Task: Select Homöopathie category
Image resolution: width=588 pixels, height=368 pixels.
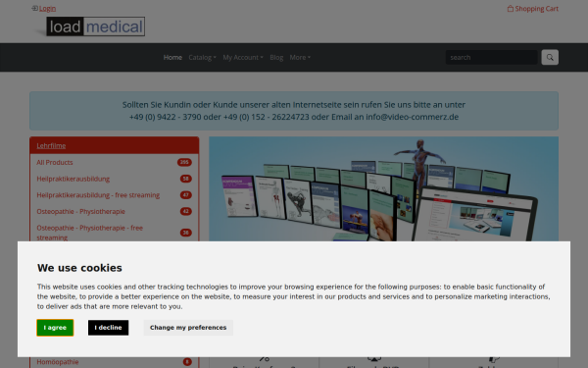Action: click(x=58, y=362)
